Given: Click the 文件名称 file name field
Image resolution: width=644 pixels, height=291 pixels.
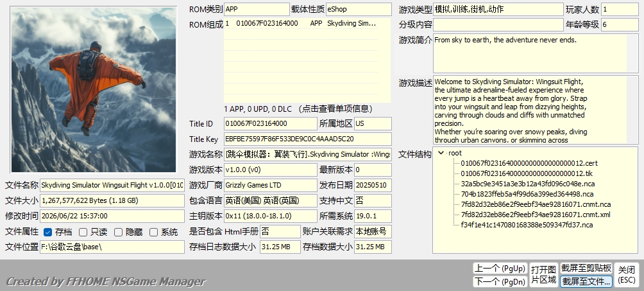Looking at the screenshot, I should (x=112, y=185).
